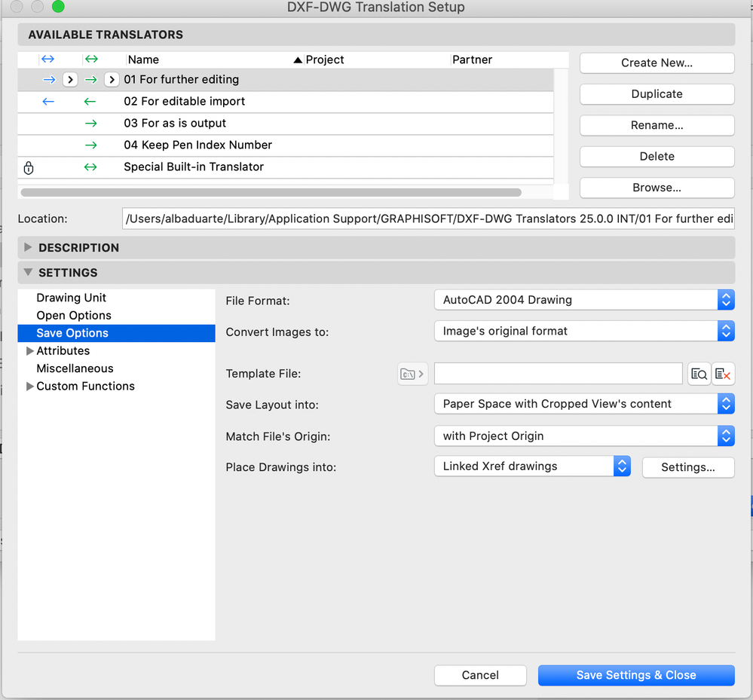Select Drawing Unit in the settings list
The width and height of the screenshot is (753, 700).
click(72, 298)
